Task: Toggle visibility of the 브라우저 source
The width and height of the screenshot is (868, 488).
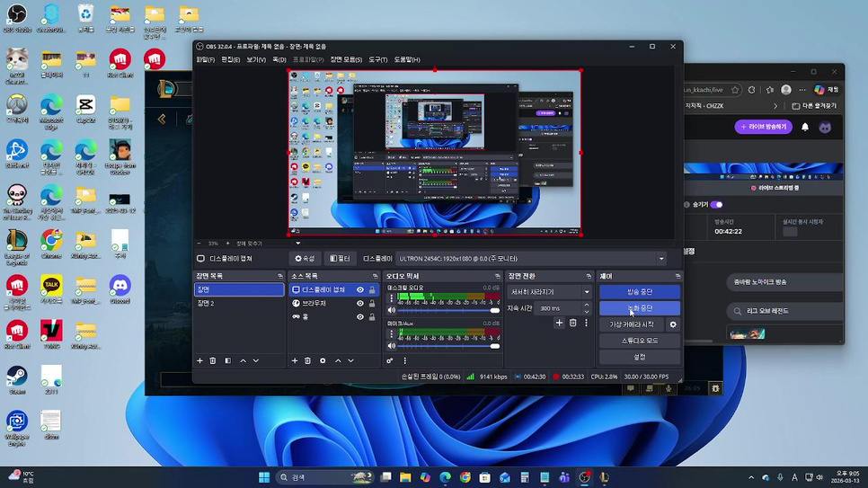Action: coord(360,304)
